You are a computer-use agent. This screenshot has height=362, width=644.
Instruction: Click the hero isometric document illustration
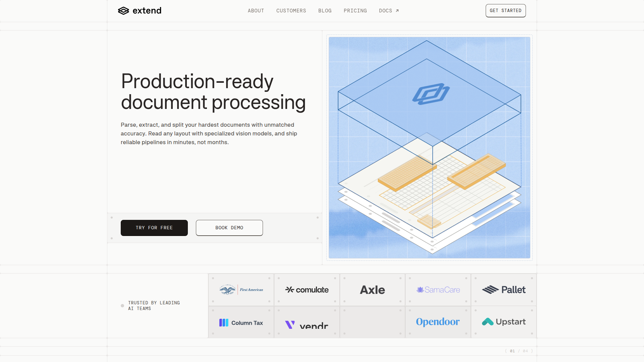tap(429, 147)
